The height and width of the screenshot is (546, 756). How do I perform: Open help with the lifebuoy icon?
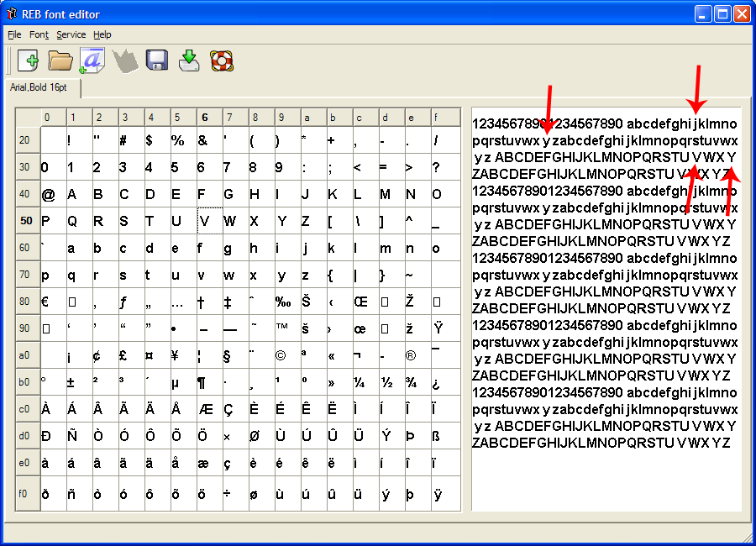click(x=221, y=60)
